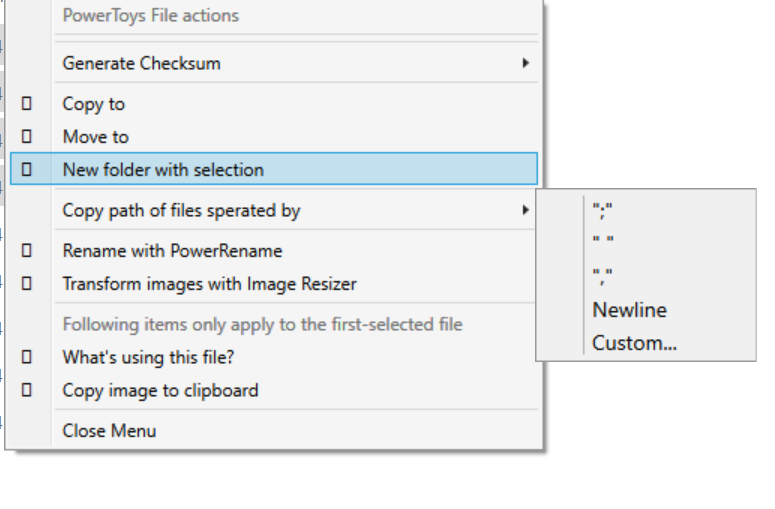Choose the space " " separator option
The image size is (775, 509).
(x=602, y=242)
